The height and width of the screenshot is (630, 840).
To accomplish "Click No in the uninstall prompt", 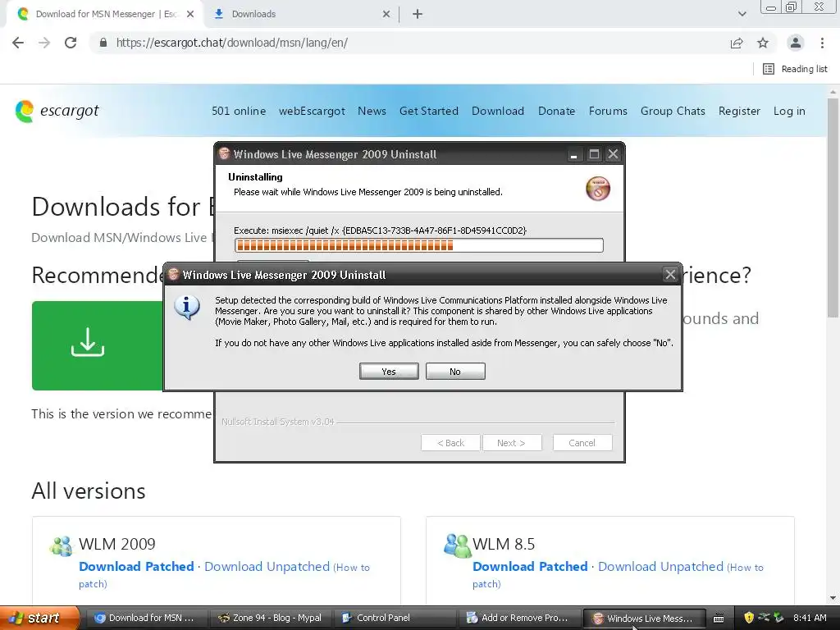I will 455,372.
